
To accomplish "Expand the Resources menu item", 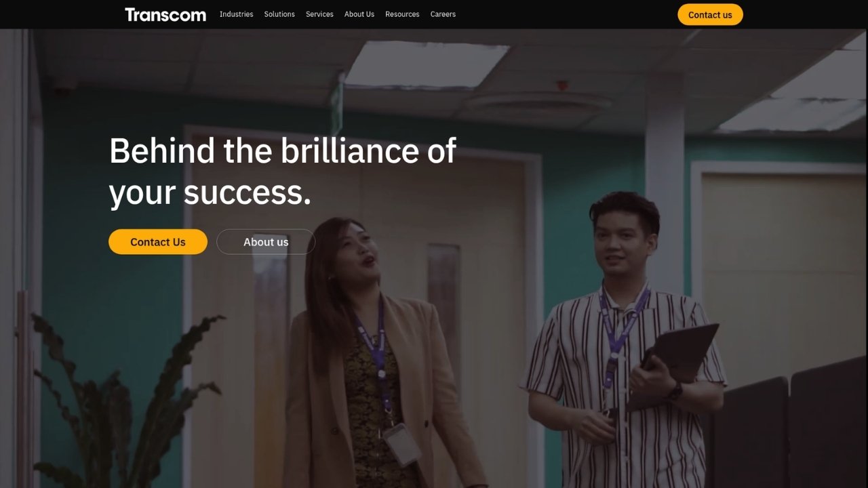I will pos(402,14).
